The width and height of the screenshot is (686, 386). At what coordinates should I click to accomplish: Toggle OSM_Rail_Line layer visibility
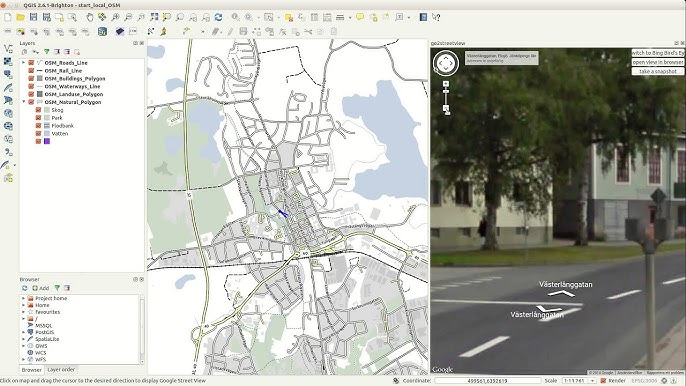31,70
